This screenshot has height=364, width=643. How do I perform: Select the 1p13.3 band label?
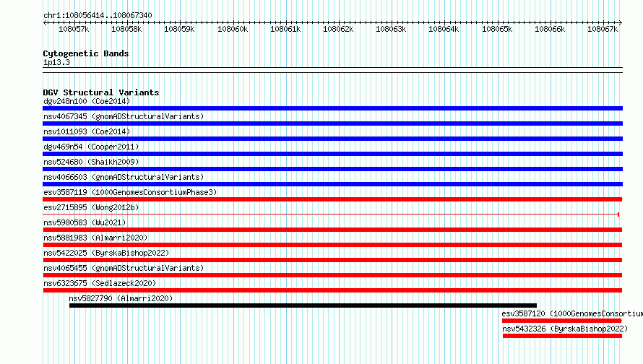56,62
